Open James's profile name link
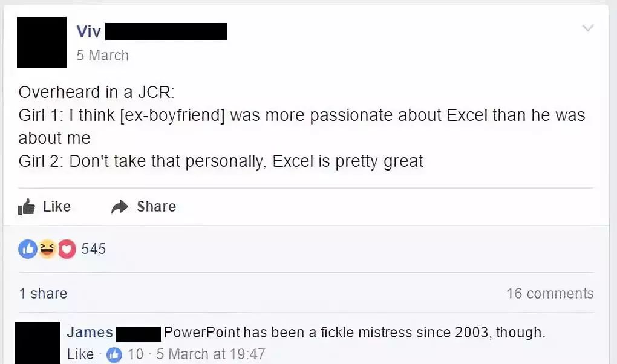The height and width of the screenshot is (364, 617). [x=90, y=332]
